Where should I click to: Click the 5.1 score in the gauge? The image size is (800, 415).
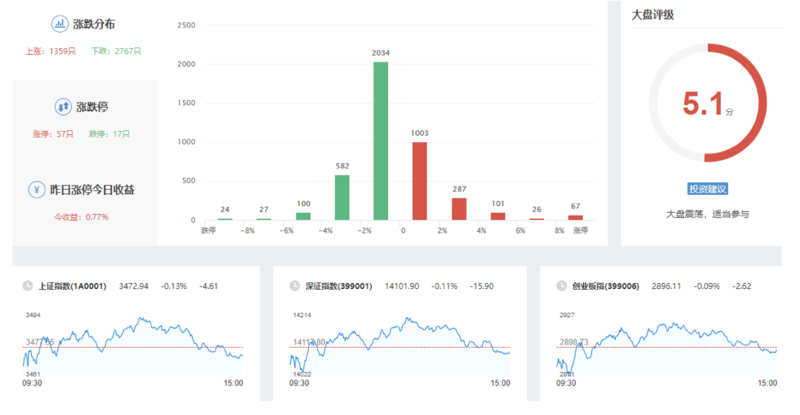[702, 104]
